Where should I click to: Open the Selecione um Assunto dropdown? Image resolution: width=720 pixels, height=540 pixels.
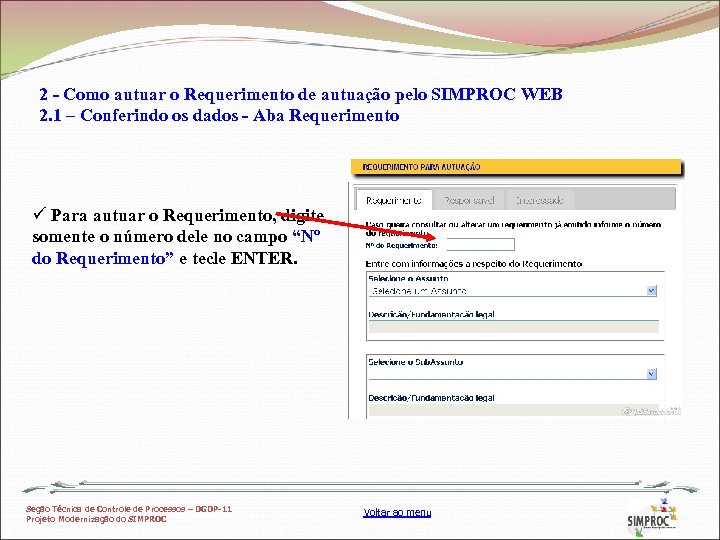[x=512, y=291]
